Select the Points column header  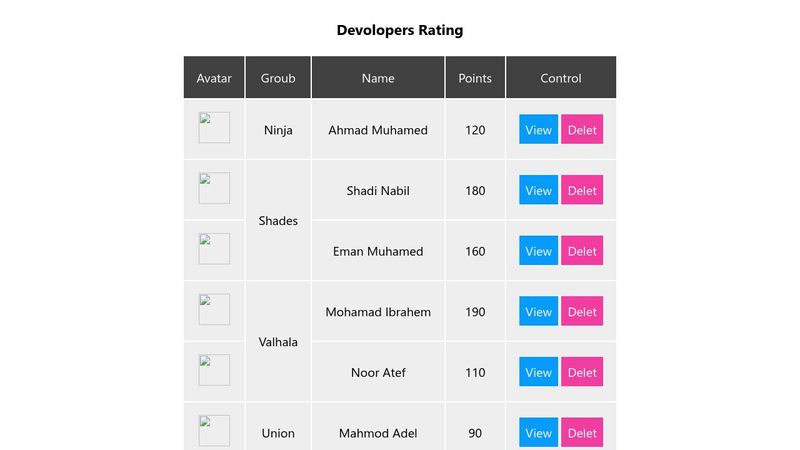(475, 78)
